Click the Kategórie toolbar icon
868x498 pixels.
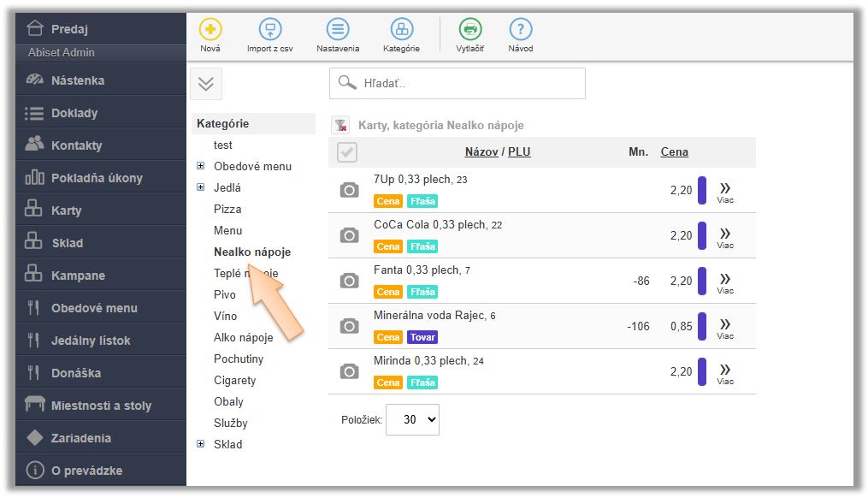tap(401, 30)
